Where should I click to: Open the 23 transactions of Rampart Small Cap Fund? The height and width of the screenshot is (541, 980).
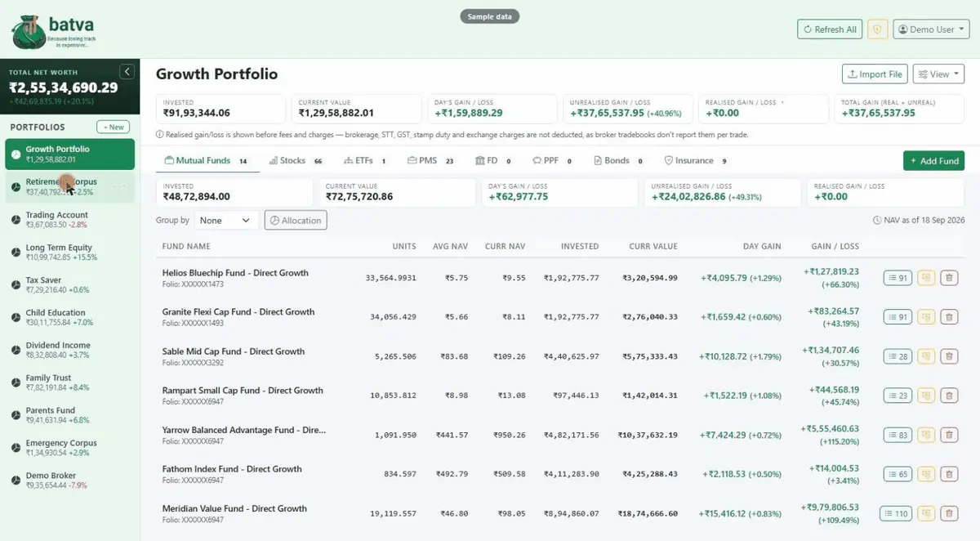[898, 396]
